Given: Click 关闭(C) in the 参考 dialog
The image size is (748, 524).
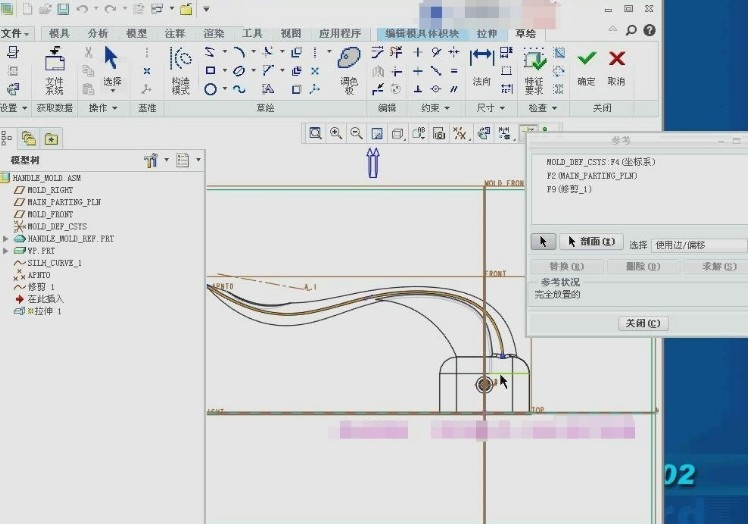Looking at the screenshot, I should (x=643, y=323).
